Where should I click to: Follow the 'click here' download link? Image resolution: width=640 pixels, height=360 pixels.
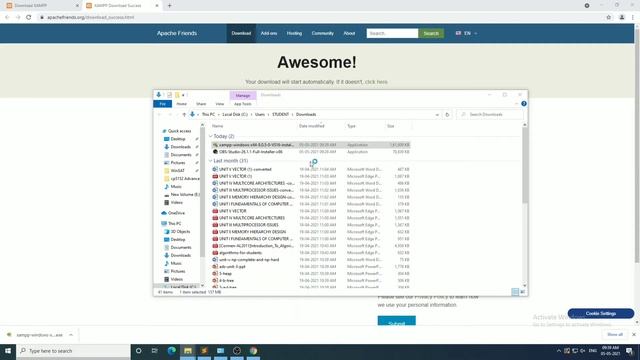376,82
